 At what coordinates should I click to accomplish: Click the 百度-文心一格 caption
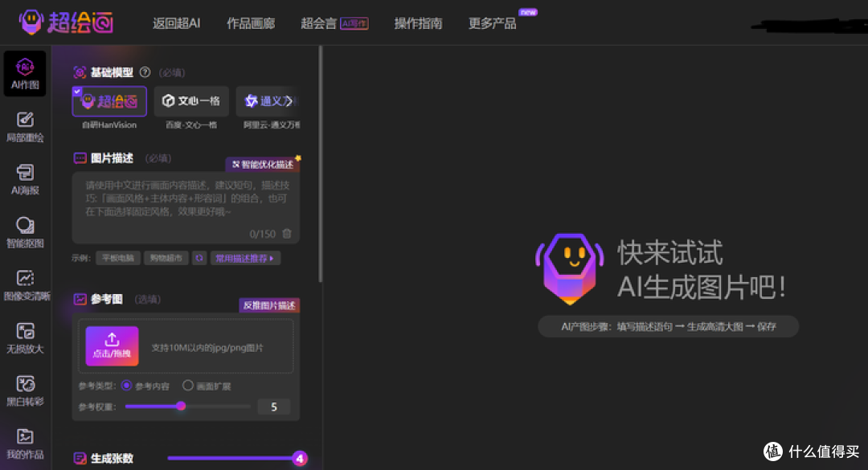point(191,125)
